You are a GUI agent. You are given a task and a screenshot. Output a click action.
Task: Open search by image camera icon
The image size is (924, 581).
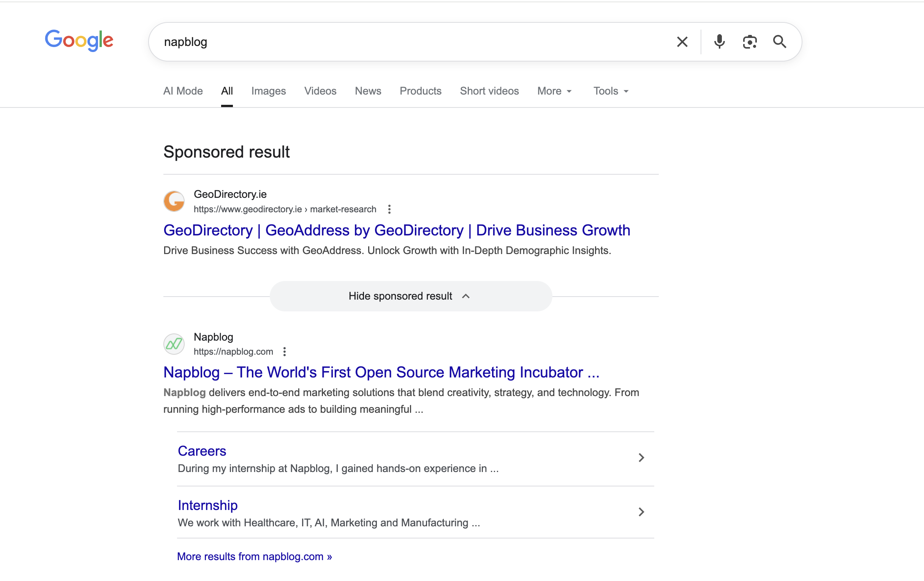tap(749, 42)
